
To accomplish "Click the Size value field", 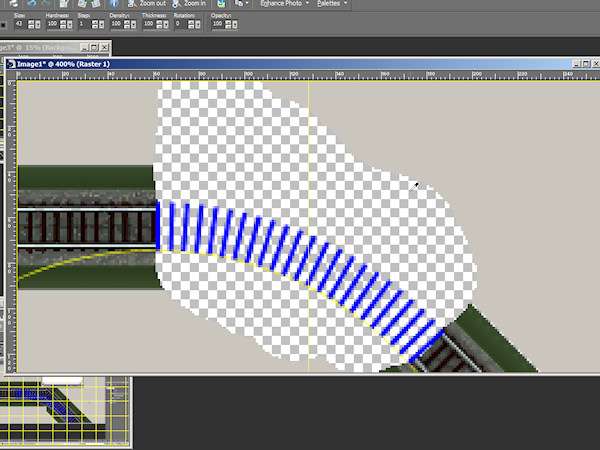I will tap(18, 24).
